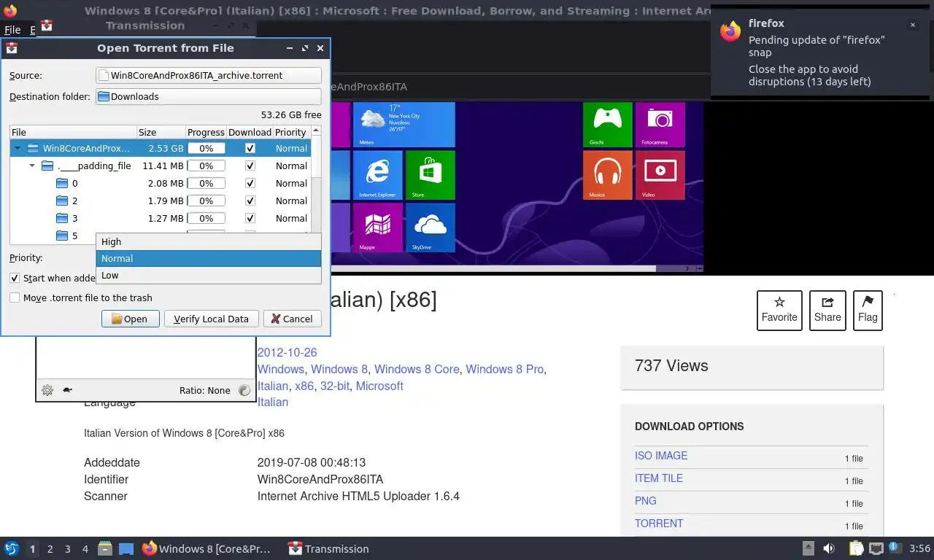Click the Giochi game controller tile
934x560 pixels.
coord(607,125)
